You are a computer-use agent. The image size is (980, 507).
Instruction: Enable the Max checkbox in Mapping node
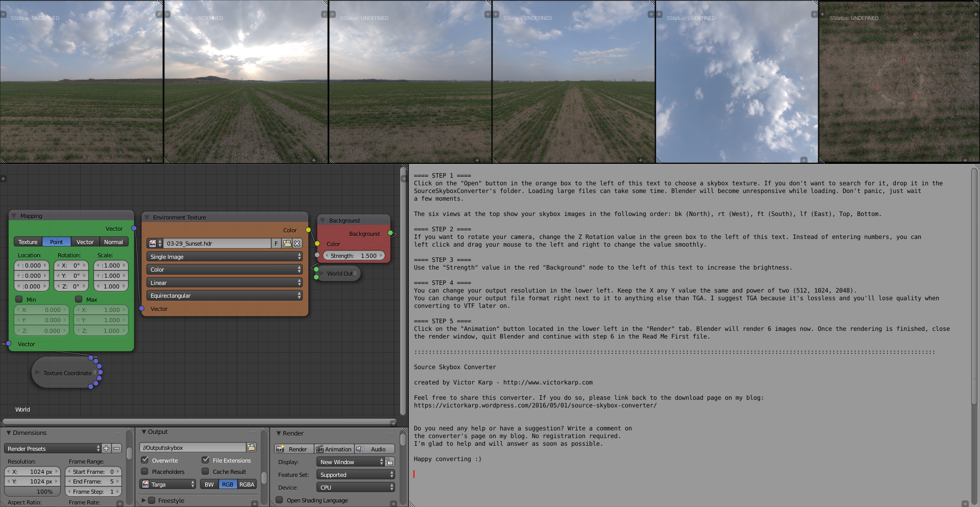[79, 299]
